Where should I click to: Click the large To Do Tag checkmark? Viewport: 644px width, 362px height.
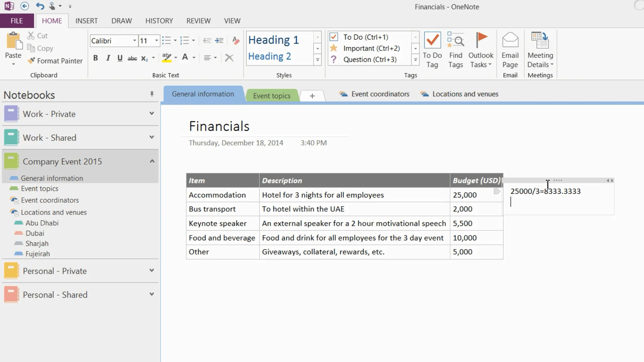point(432,40)
